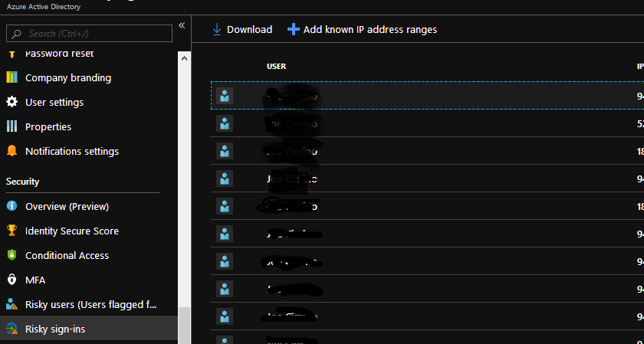Image resolution: width=644 pixels, height=344 pixels.
Task: Open Password reset menu item
Action: pos(59,54)
